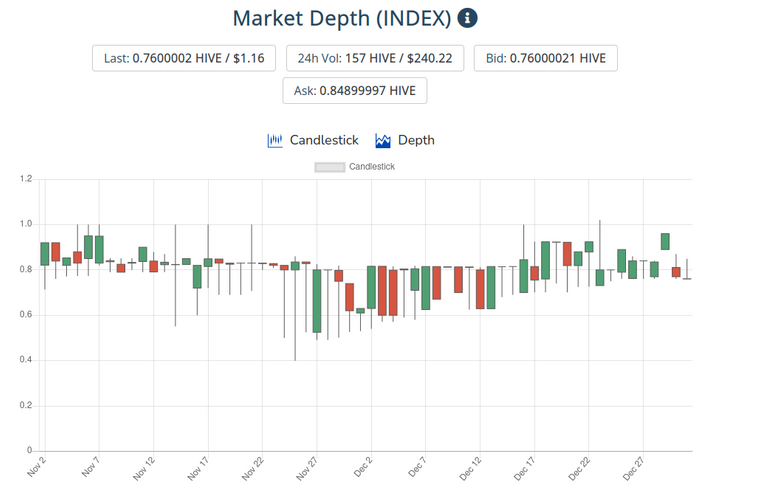Viewport: 768px width, 498px height.
Task: Click the info icon beside Market Depth title
Action: [467, 18]
